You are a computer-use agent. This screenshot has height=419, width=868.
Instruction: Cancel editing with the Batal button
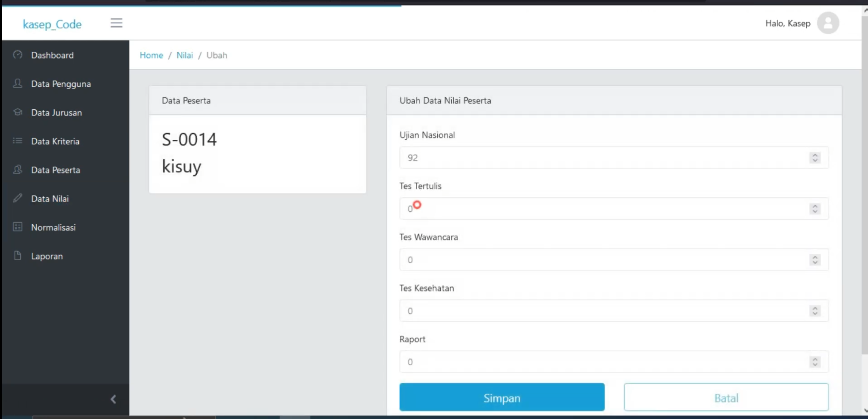(x=726, y=397)
